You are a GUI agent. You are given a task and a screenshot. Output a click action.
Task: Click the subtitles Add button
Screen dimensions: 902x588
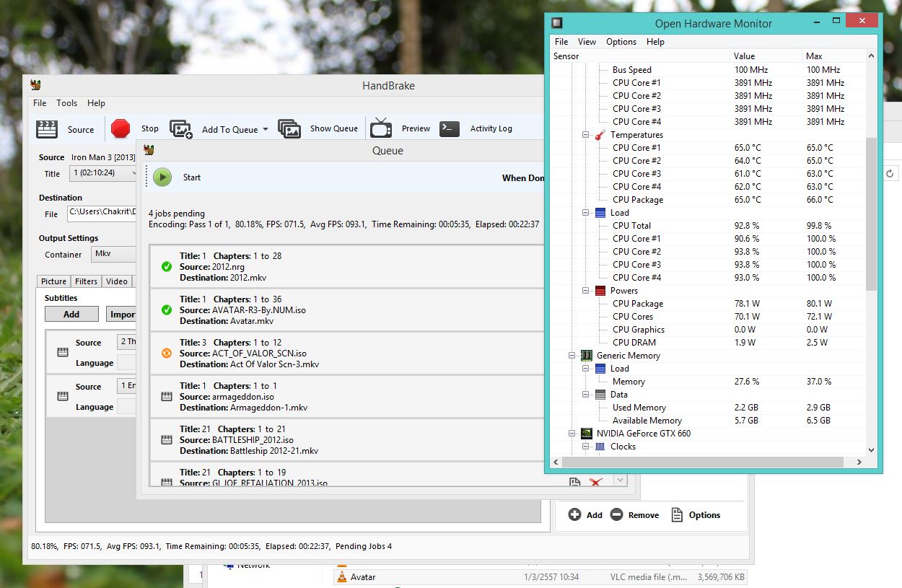click(x=71, y=315)
